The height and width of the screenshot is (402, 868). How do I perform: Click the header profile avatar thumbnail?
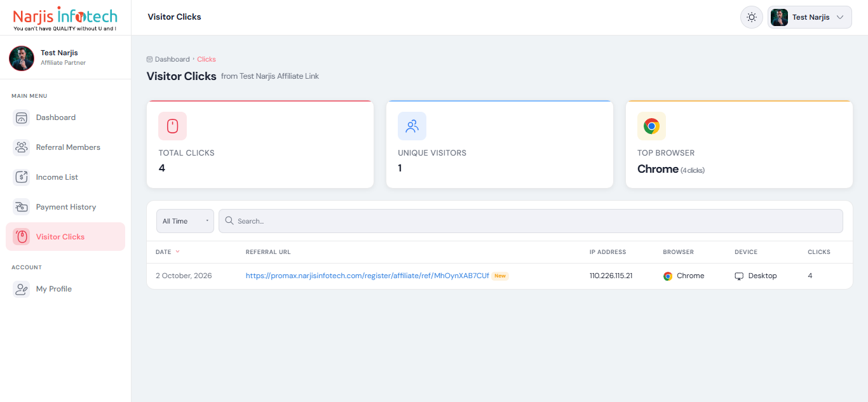pyautogui.click(x=779, y=17)
